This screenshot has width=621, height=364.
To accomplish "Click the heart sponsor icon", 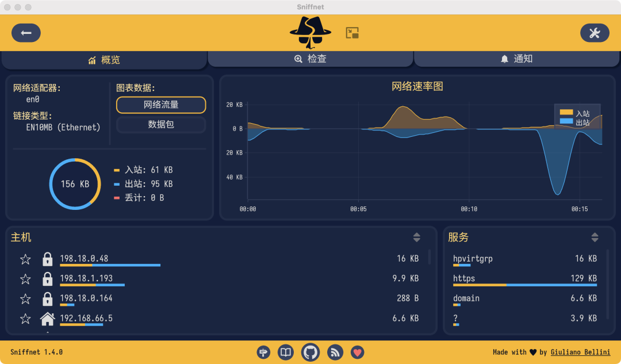I will (357, 352).
